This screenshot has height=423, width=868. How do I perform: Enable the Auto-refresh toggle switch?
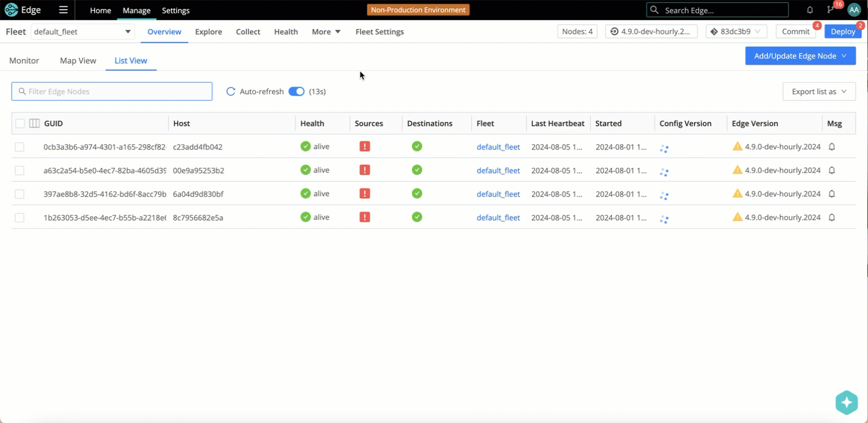[296, 91]
